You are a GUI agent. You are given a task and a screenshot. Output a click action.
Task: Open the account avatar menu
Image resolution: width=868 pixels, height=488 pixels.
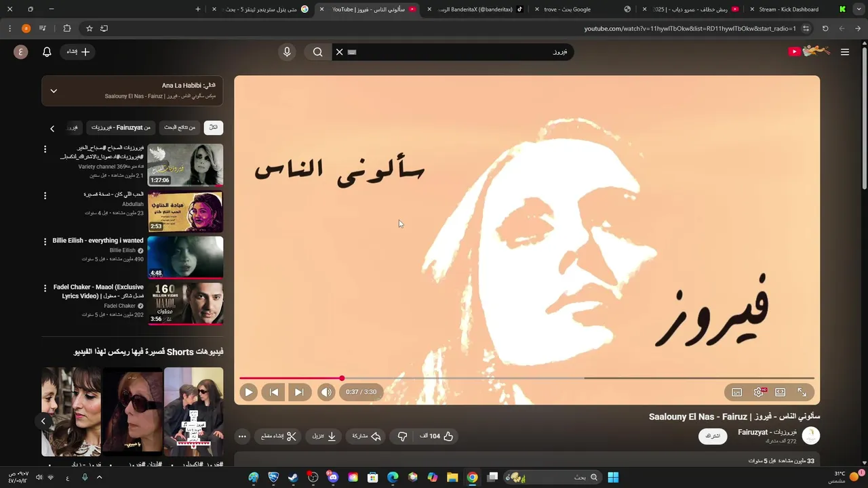21,52
